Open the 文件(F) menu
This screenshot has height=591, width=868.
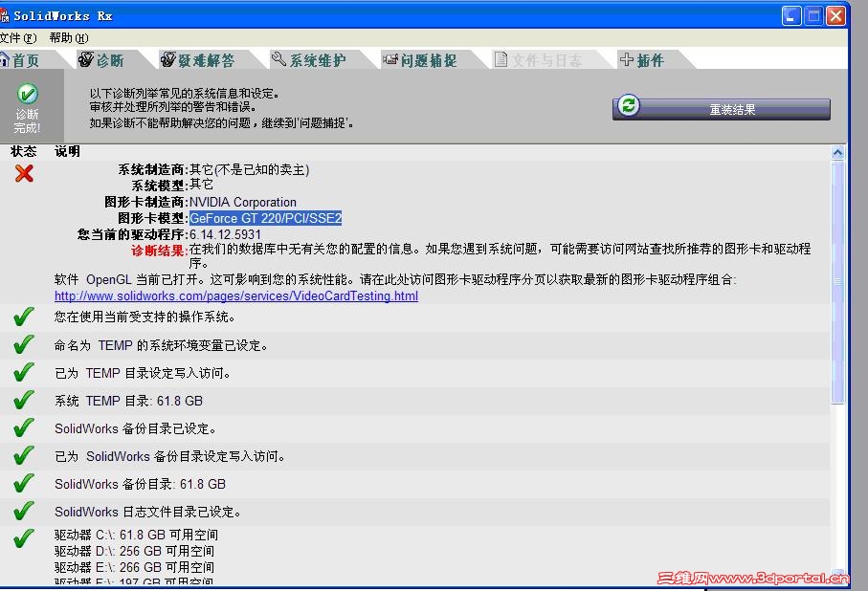pyautogui.click(x=18, y=37)
